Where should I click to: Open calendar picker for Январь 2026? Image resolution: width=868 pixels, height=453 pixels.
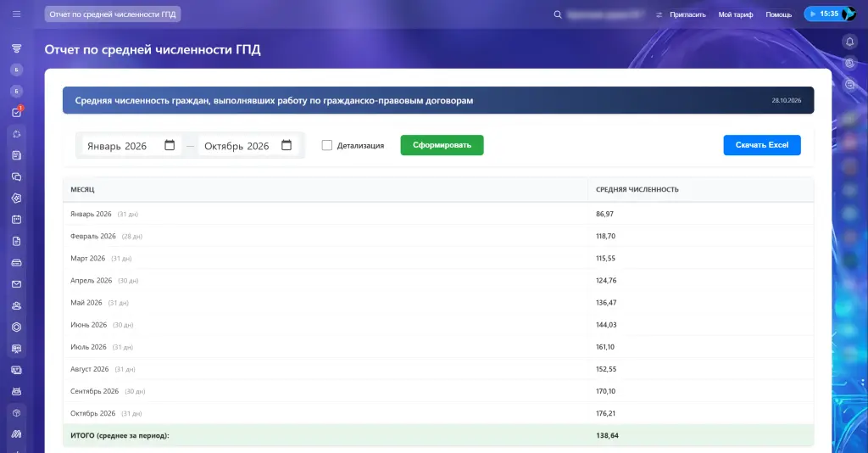(170, 145)
